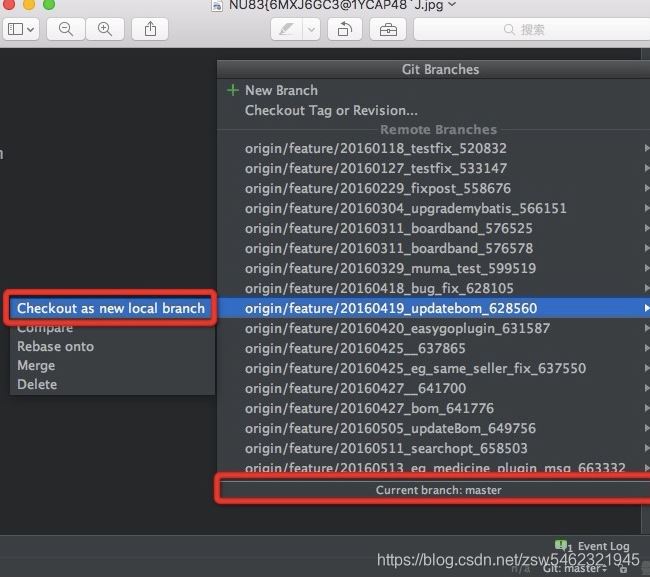Open the sidebar view menu in Preview
The image size is (650, 579).
[x=21, y=29]
